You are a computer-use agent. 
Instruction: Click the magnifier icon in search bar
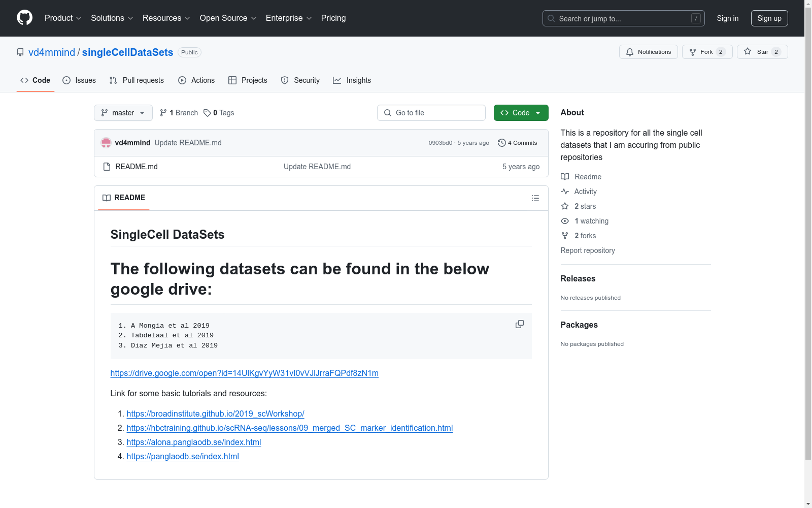tap(551, 18)
